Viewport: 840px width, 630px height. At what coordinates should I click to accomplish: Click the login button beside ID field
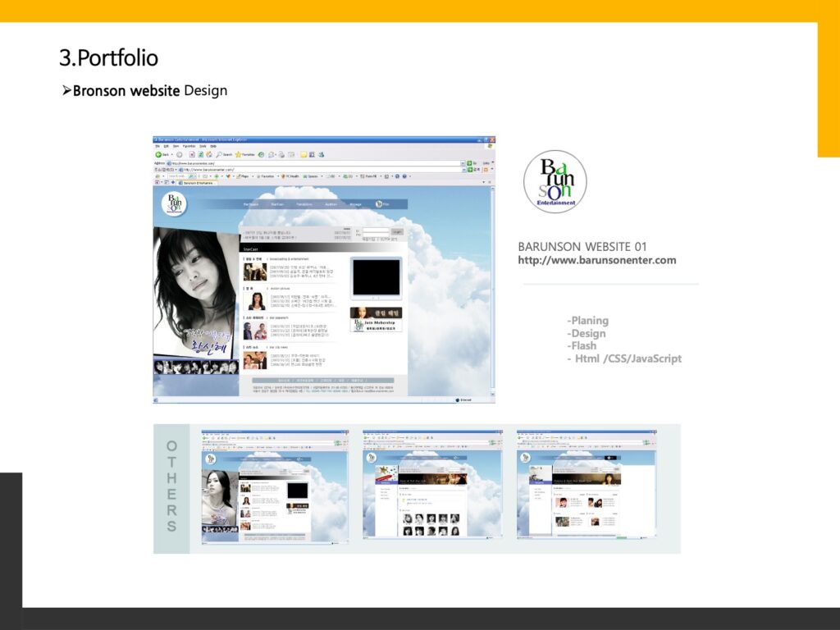[x=397, y=232]
